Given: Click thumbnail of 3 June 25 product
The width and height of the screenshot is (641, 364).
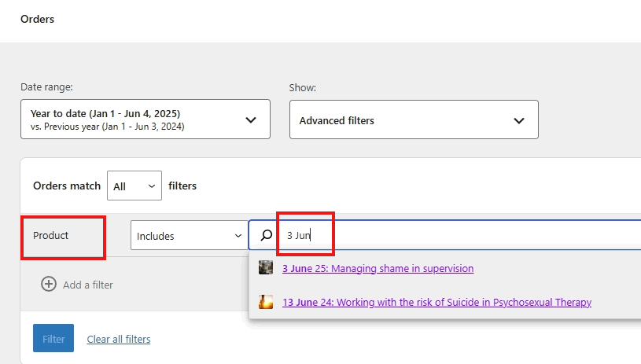Looking at the screenshot, I should point(266,267).
